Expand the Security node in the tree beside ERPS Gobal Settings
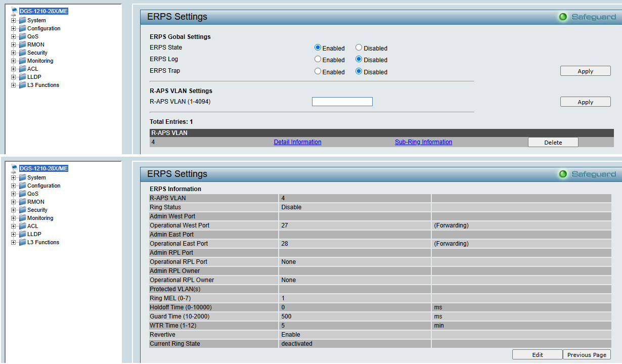Viewport: 622px width, 364px height. 13,53
